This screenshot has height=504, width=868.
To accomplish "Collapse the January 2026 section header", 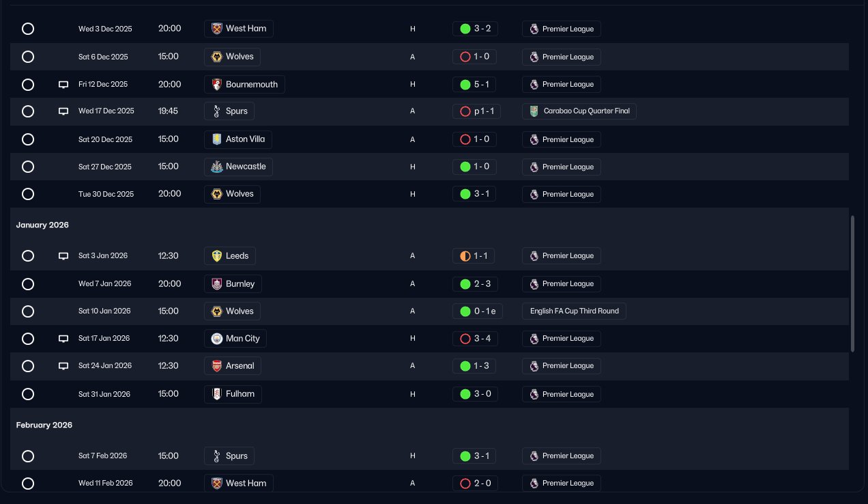I will pyautogui.click(x=42, y=225).
